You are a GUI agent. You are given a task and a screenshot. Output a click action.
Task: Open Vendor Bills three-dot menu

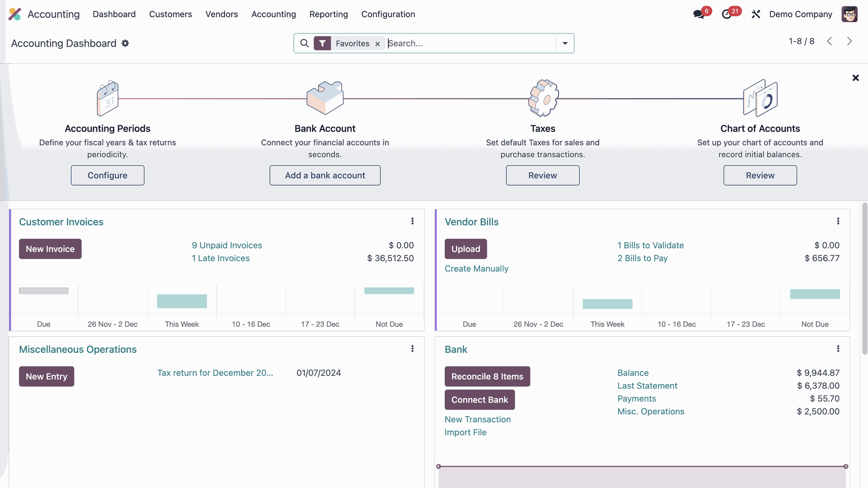[x=838, y=221]
